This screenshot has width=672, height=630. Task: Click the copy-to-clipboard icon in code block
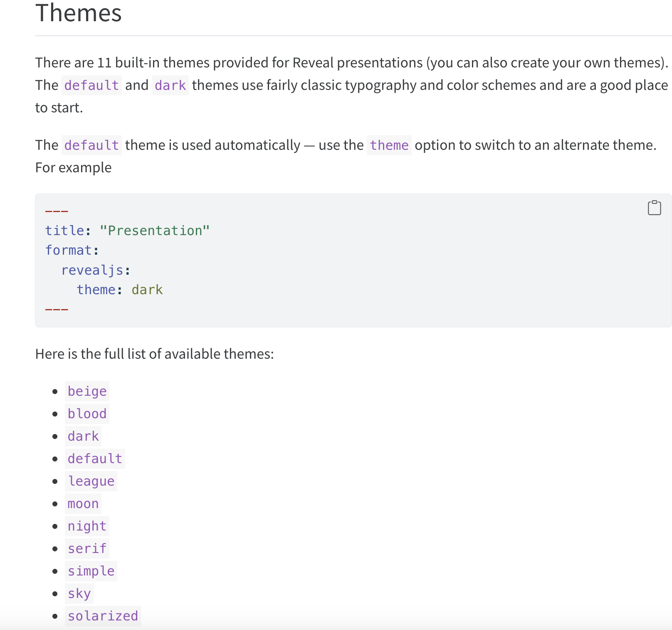click(654, 208)
